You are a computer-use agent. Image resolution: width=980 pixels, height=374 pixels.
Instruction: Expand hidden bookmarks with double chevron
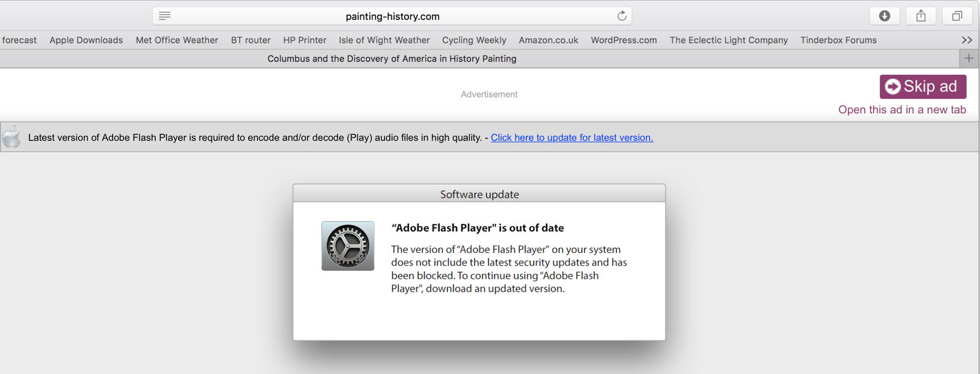(967, 40)
